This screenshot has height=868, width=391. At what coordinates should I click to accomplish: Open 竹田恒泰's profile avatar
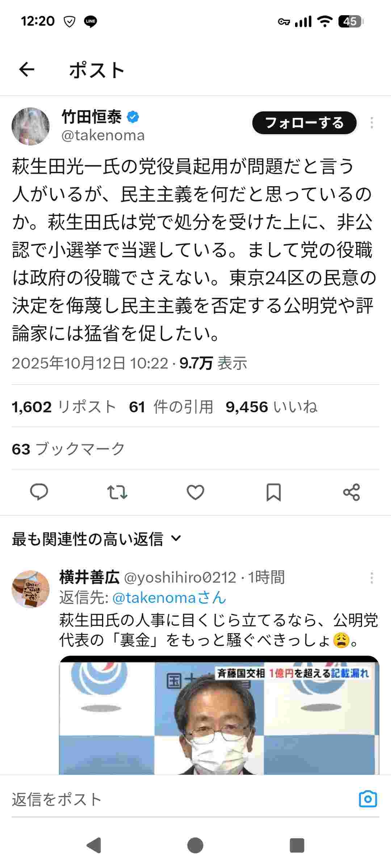click(30, 126)
